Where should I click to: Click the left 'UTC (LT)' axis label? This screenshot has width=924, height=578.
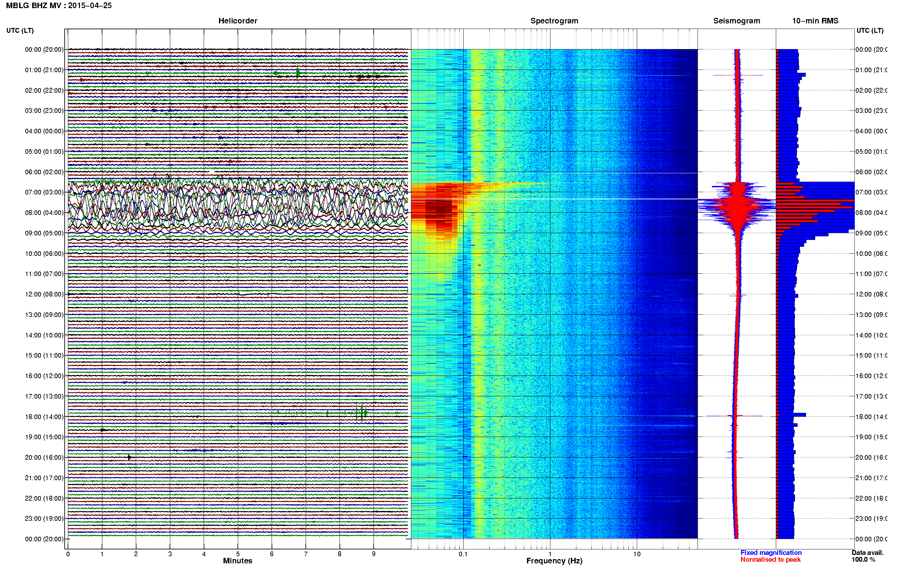[x=20, y=31]
